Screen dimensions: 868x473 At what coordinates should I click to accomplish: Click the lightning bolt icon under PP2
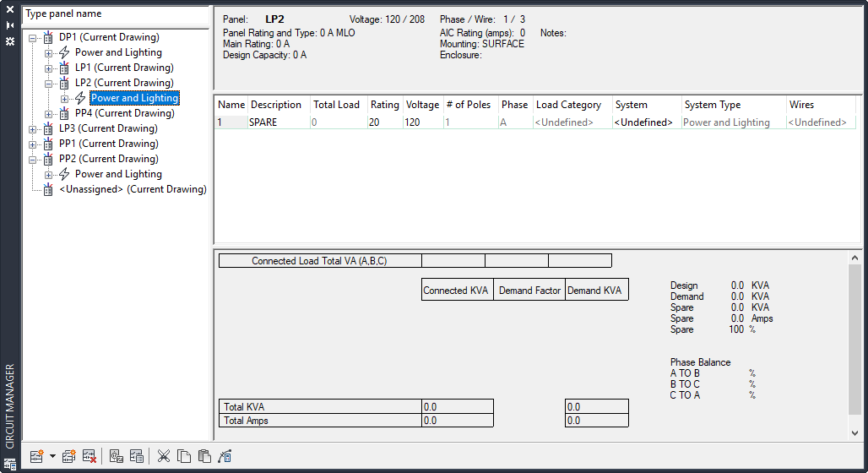tap(64, 174)
